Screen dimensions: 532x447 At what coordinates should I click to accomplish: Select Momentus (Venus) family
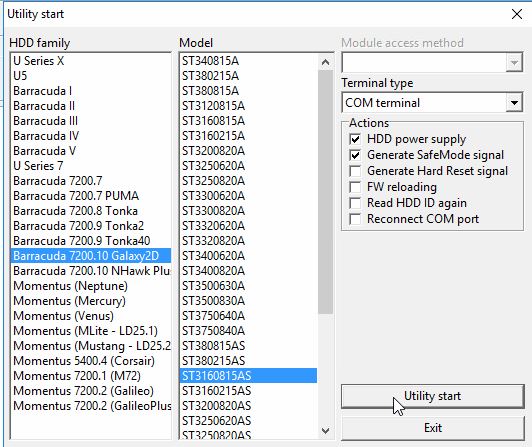91,316
